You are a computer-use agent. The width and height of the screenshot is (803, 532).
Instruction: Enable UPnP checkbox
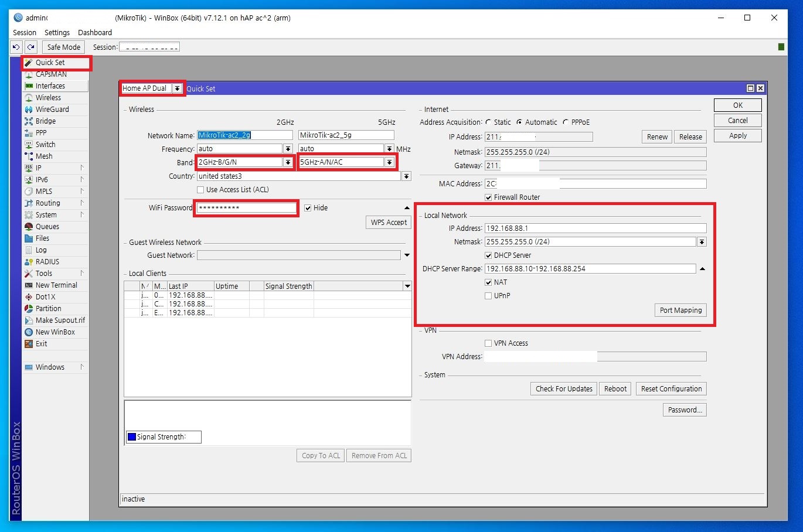488,296
